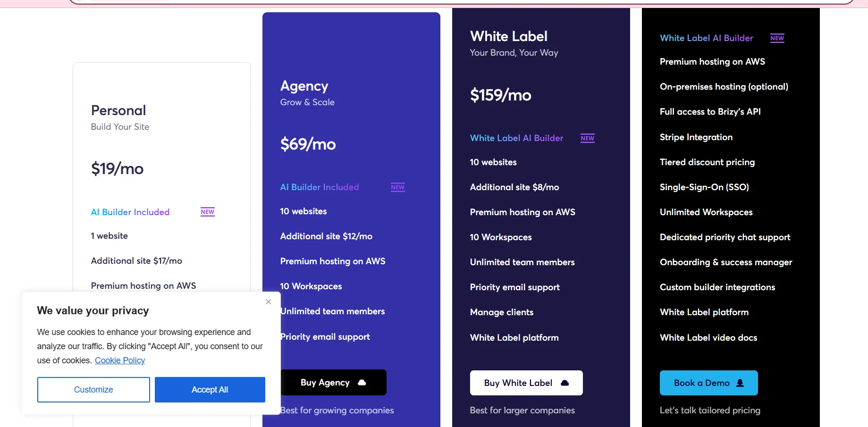Click the cloud icon in Buy Agency
This screenshot has width=868, height=427.
pos(362,383)
